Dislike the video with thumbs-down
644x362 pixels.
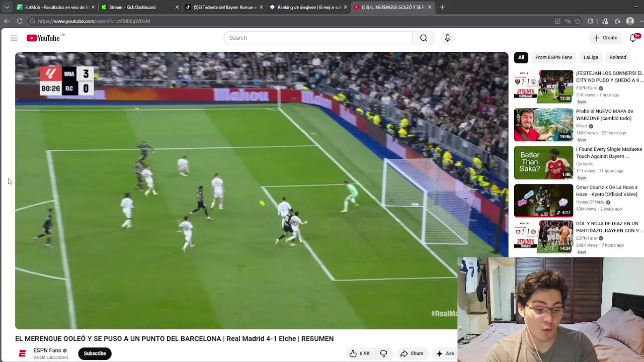pyautogui.click(x=383, y=353)
